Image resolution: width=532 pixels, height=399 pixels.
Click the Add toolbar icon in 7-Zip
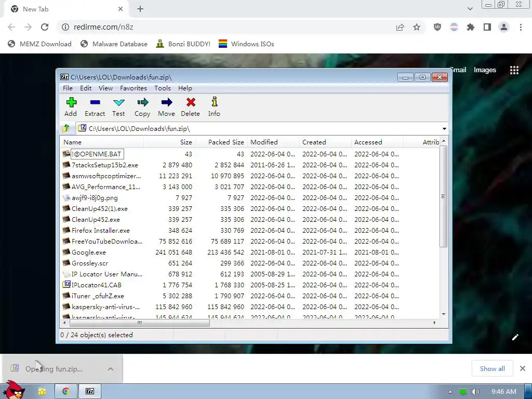[71, 107]
